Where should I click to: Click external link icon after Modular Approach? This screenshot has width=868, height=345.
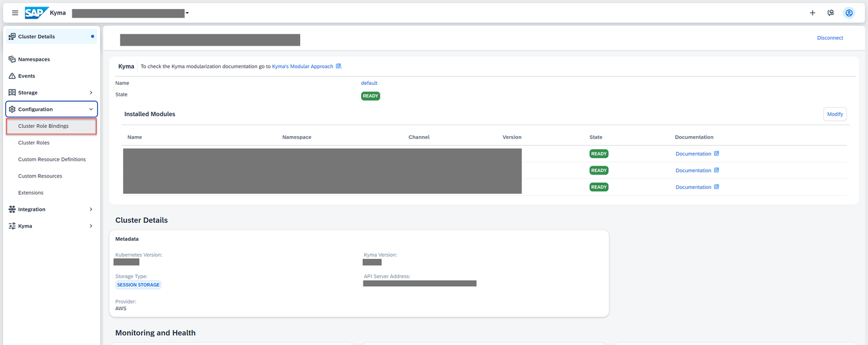click(x=338, y=66)
